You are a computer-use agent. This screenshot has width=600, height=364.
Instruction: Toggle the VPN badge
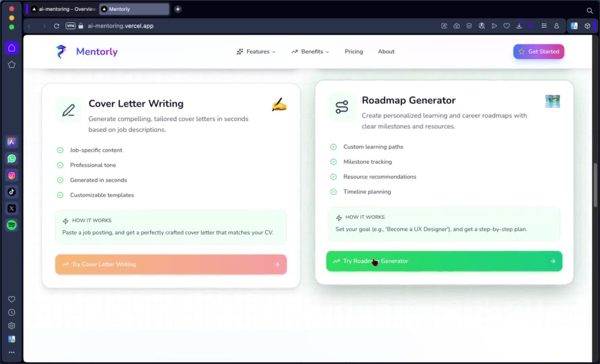(x=70, y=26)
